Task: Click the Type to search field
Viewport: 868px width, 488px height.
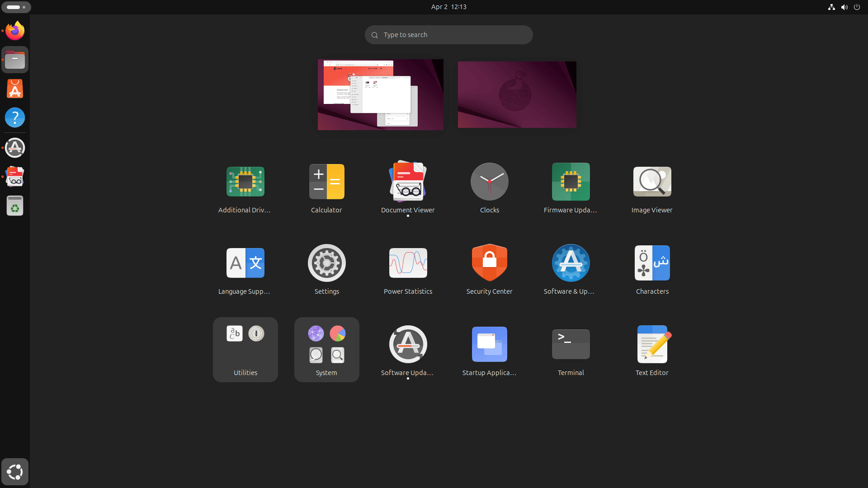Action: point(448,34)
